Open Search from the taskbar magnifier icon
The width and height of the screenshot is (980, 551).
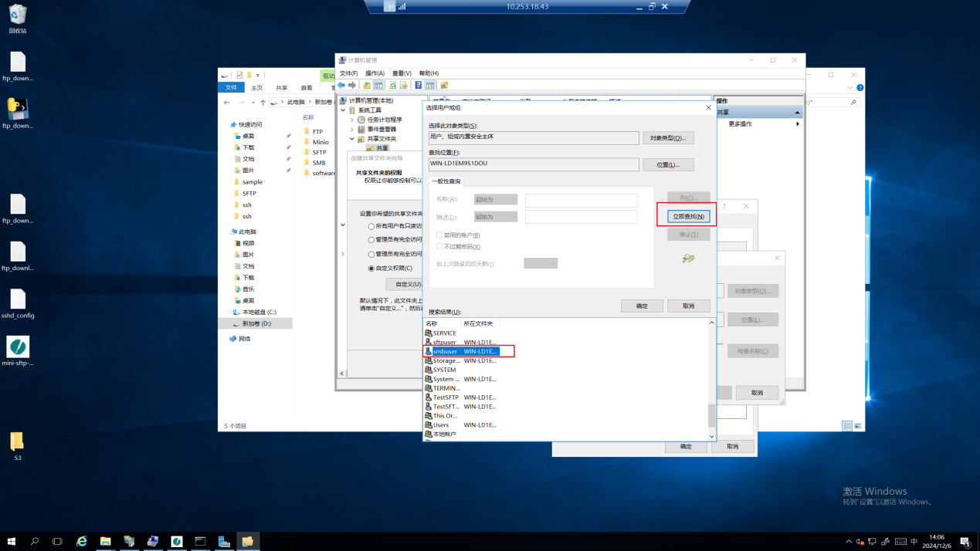[35, 541]
